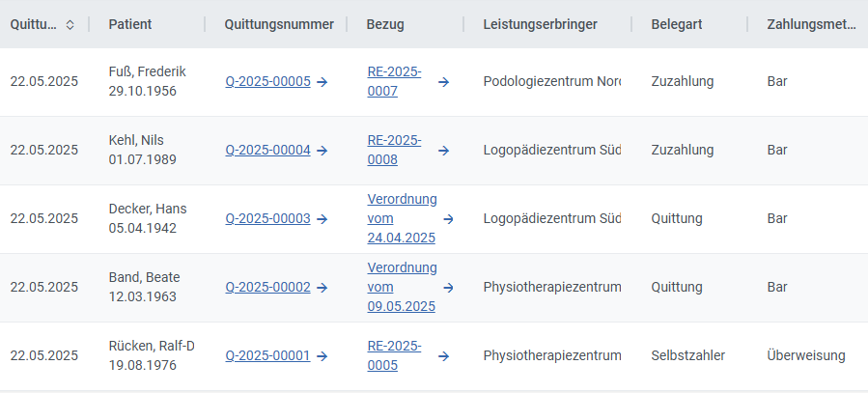Click arrow icon next to RE-2025-0008
The image size is (868, 393).
click(443, 151)
